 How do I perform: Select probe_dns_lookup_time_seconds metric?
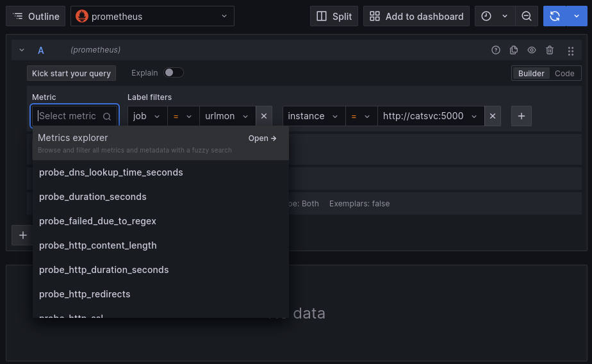160,172
